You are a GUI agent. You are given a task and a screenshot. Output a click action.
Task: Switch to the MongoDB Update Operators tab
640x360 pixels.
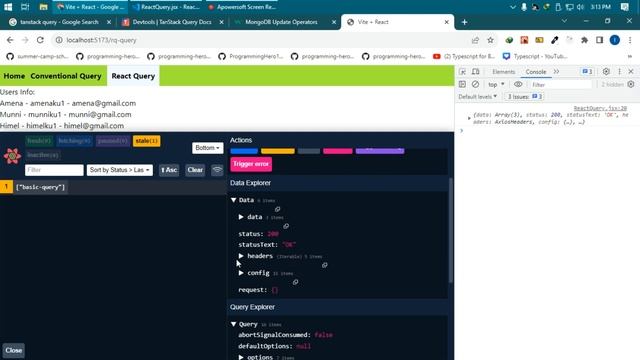click(281, 22)
